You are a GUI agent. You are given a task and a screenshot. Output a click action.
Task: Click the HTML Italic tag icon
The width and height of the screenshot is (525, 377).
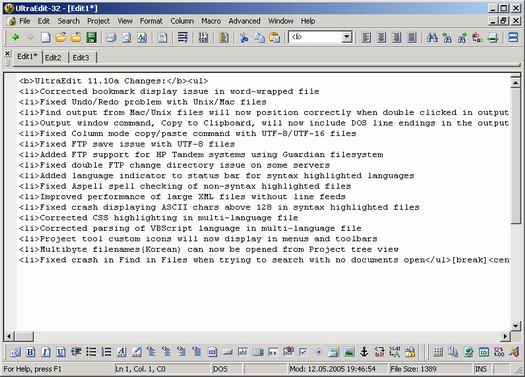point(46,352)
